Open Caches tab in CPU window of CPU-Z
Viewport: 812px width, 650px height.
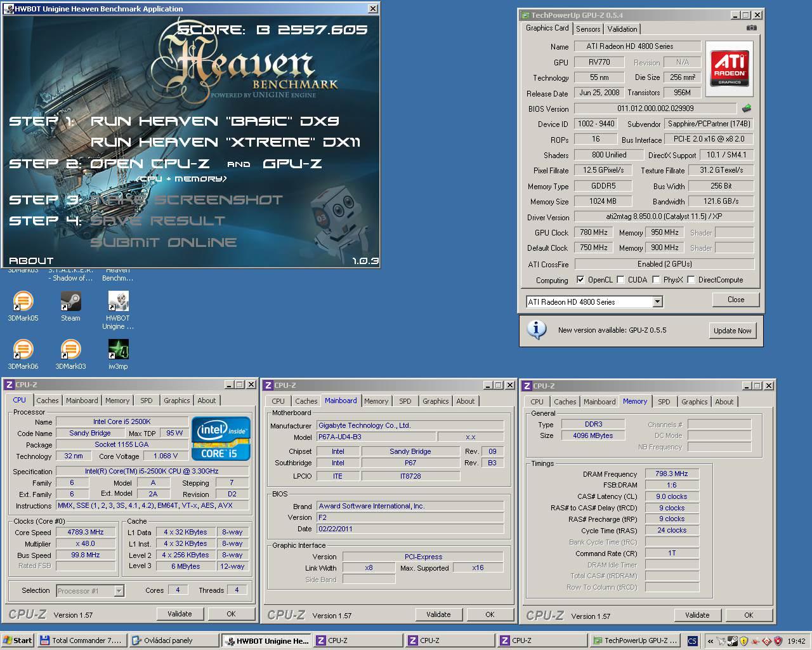click(48, 401)
